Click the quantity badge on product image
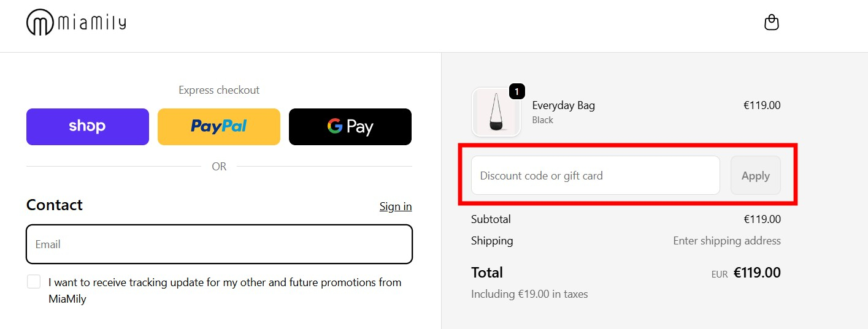The width and height of the screenshot is (868, 329). [517, 92]
